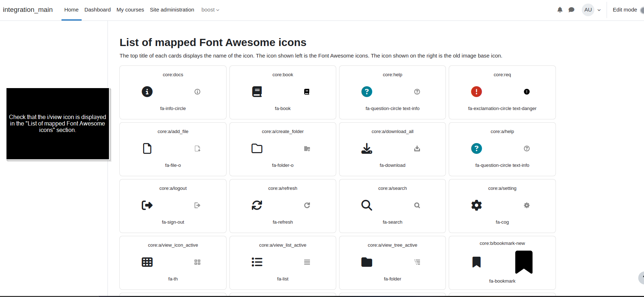Screen dimensions: 644x297
Task: Click the teal question icon in core:a/help card
Action: pyautogui.click(x=476, y=148)
